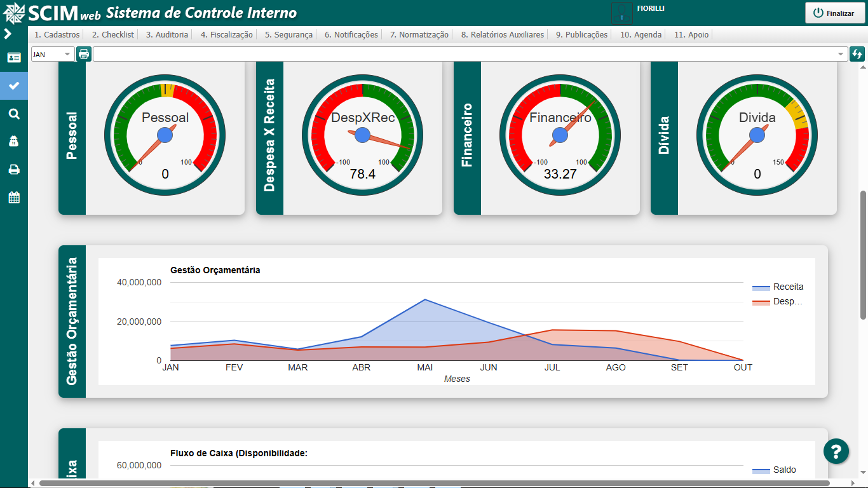Viewport: 868px width, 488px height.
Task: Open the calendar icon in sidebar
Action: [14, 197]
